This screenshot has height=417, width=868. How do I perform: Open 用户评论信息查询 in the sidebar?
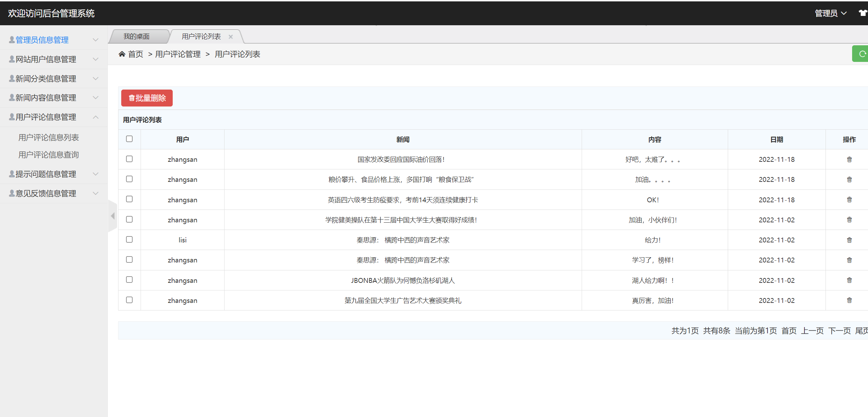point(48,155)
